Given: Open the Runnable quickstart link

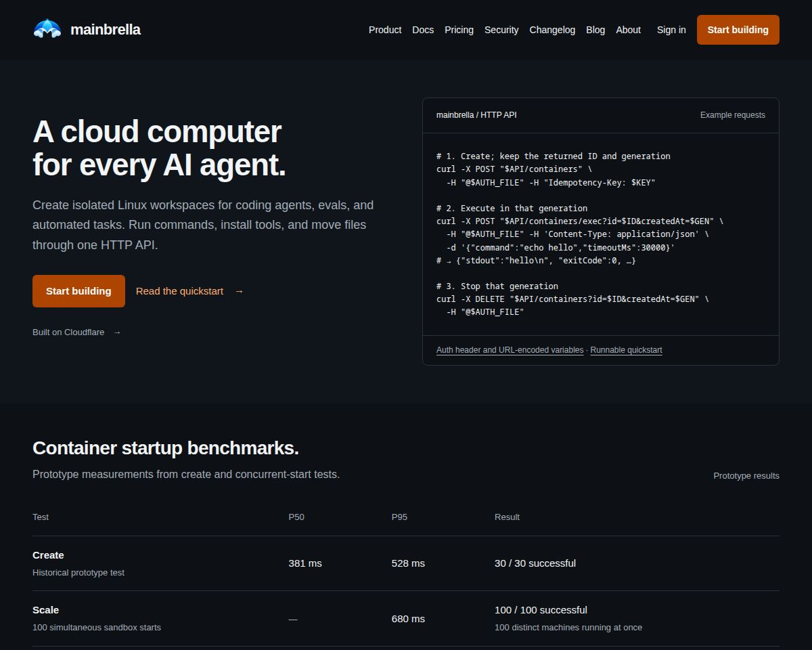Looking at the screenshot, I should tap(626, 350).
